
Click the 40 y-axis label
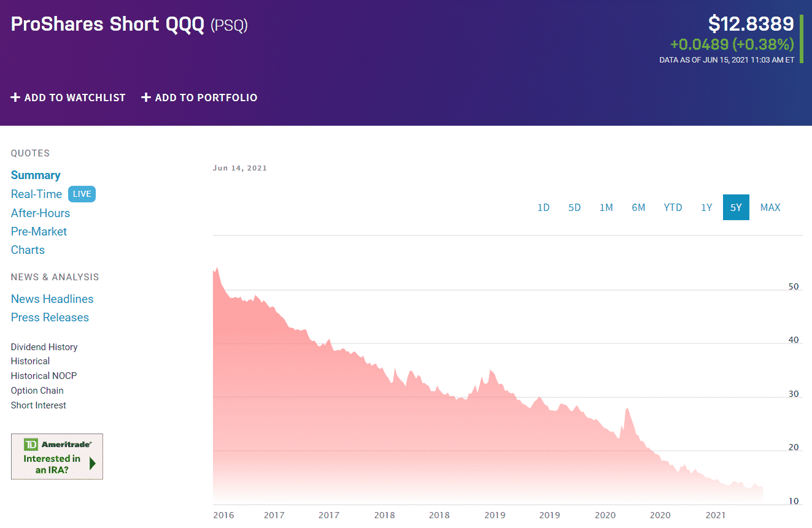pyautogui.click(x=794, y=340)
